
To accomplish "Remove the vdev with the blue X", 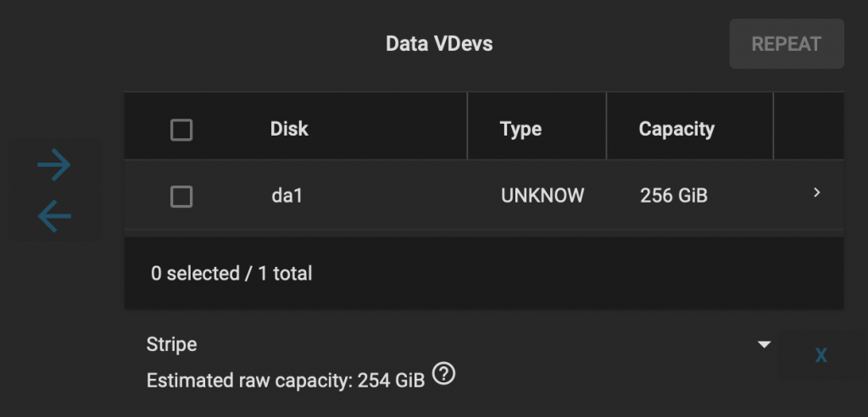I will click(821, 355).
